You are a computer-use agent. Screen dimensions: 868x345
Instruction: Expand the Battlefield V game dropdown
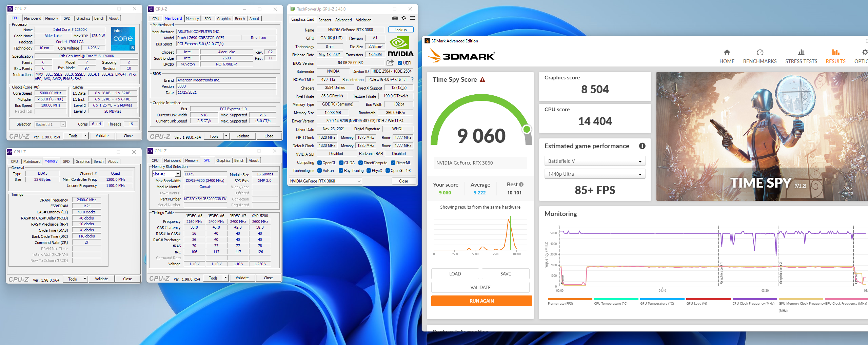[595, 161]
